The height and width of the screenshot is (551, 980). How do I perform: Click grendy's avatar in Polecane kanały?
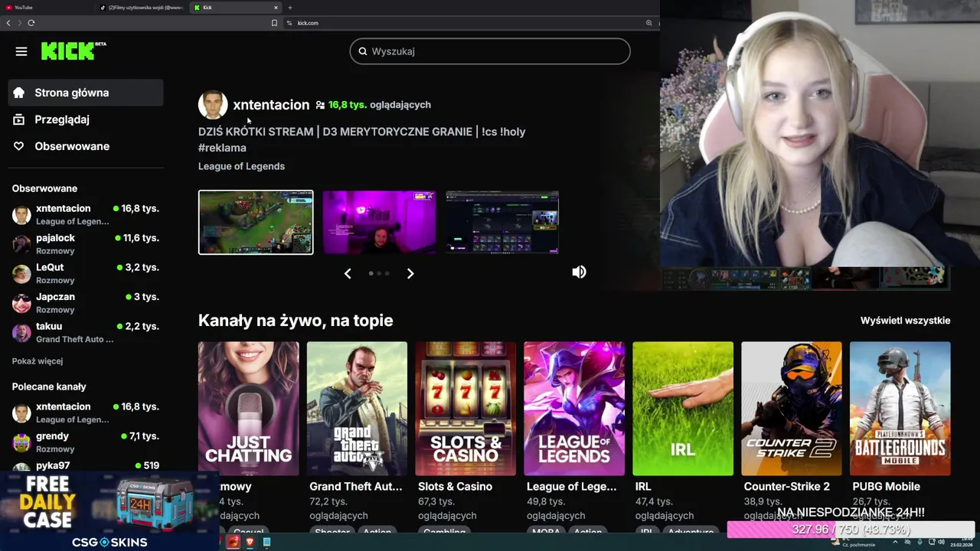click(21, 442)
